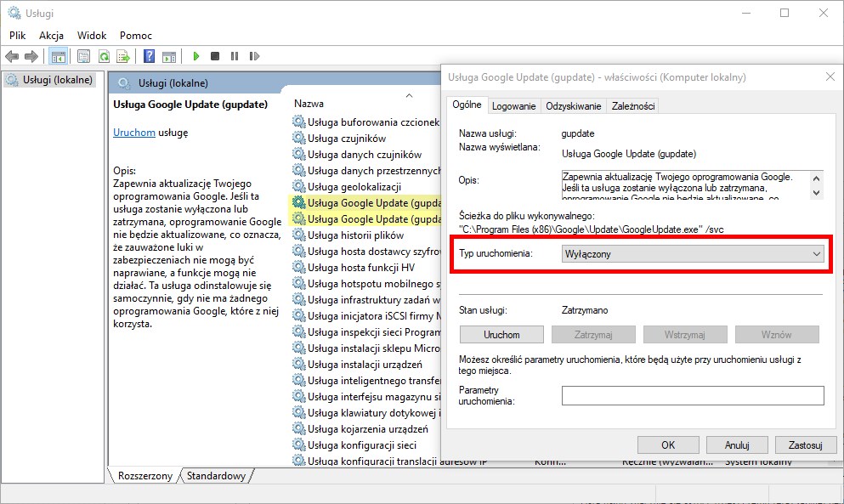This screenshot has width=844, height=504.
Task: Click the Restart service icon in toolbar
Action: (x=254, y=56)
